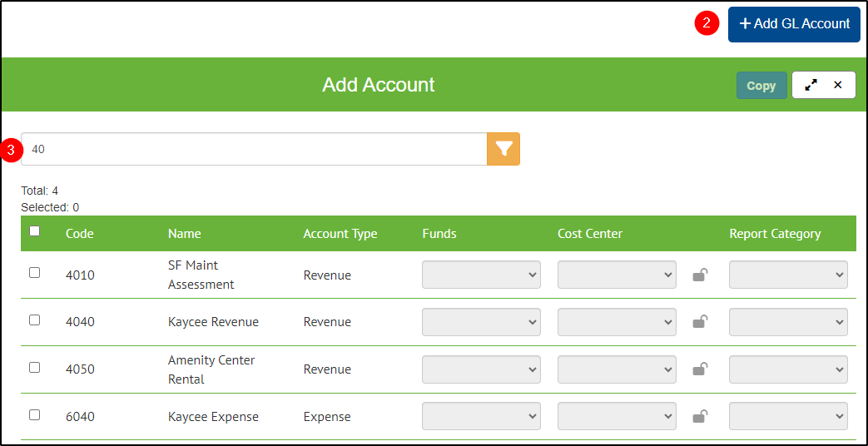Toggle lock icon for Kaycee Expense row
This screenshot has width=868, height=446.
click(x=700, y=416)
